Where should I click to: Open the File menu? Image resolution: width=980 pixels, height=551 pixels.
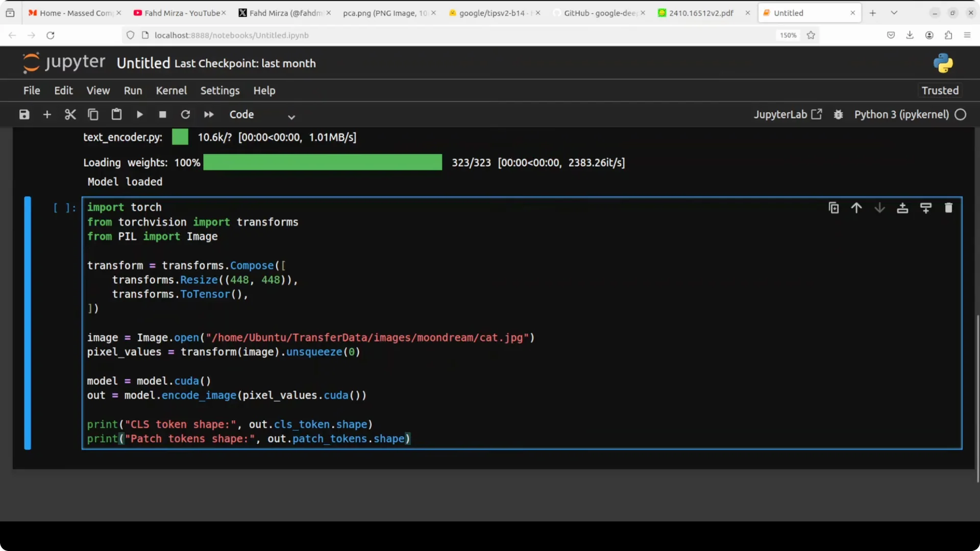click(32, 90)
